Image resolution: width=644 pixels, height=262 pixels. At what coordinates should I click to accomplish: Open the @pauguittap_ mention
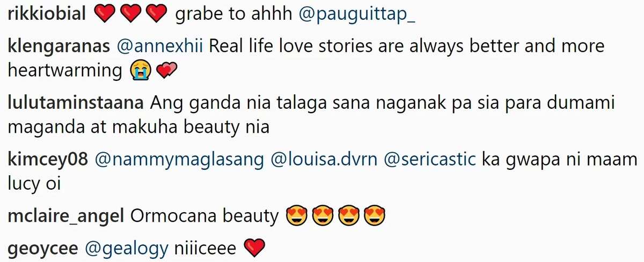click(357, 16)
